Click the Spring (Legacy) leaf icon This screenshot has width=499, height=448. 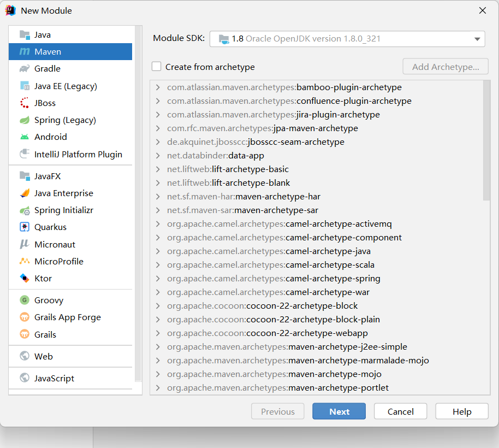[25, 120]
